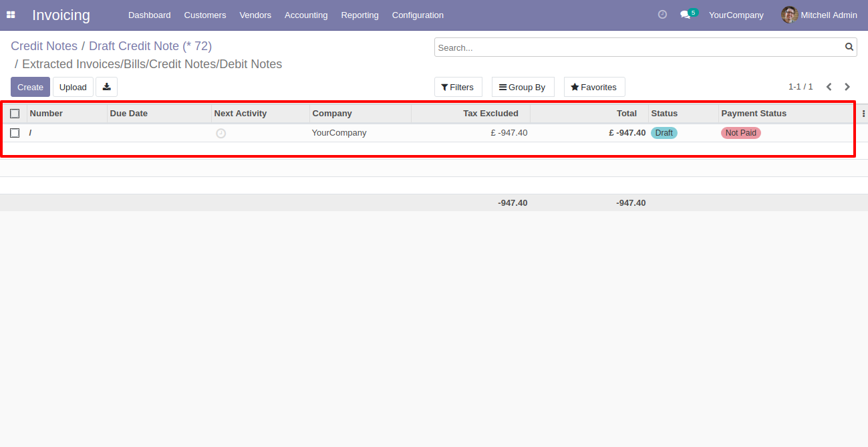
Task: Open the Accounting menu
Action: 306,15
